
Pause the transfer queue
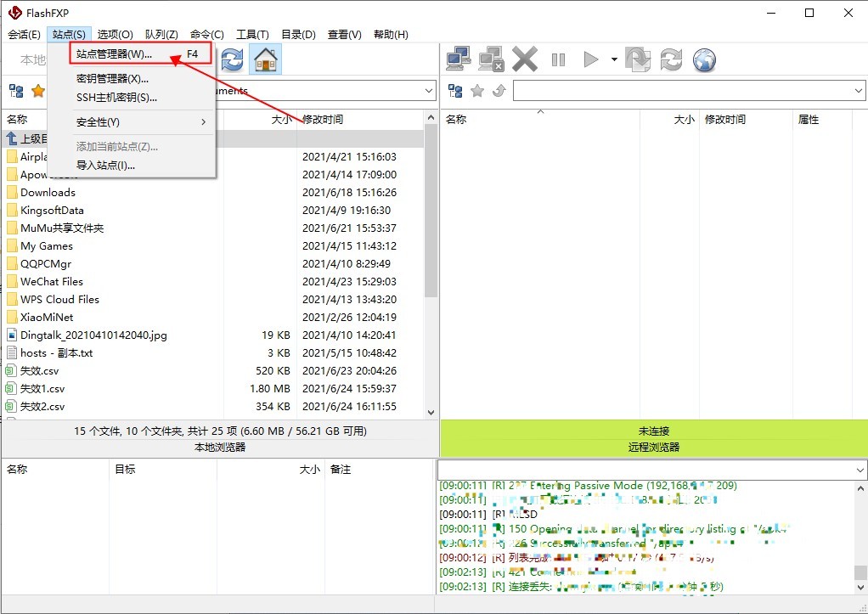[x=559, y=59]
